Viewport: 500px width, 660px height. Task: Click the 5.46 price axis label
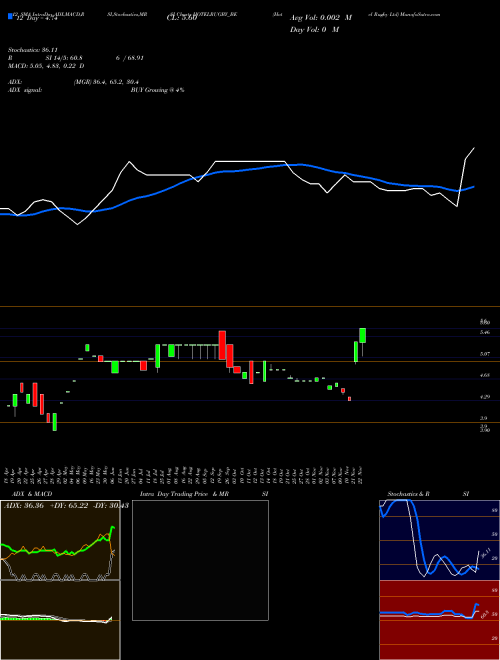[x=485, y=332]
